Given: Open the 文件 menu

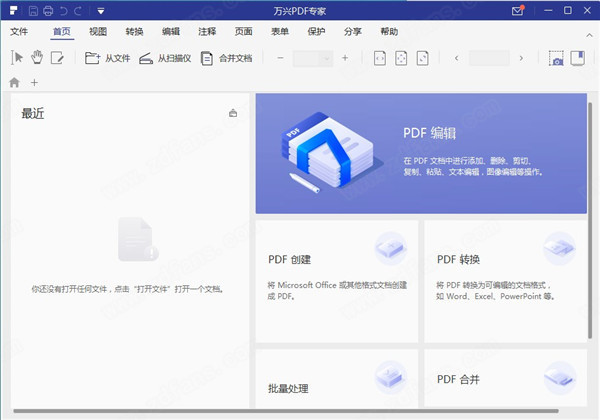Looking at the screenshot, I should [x=19, y=31].
